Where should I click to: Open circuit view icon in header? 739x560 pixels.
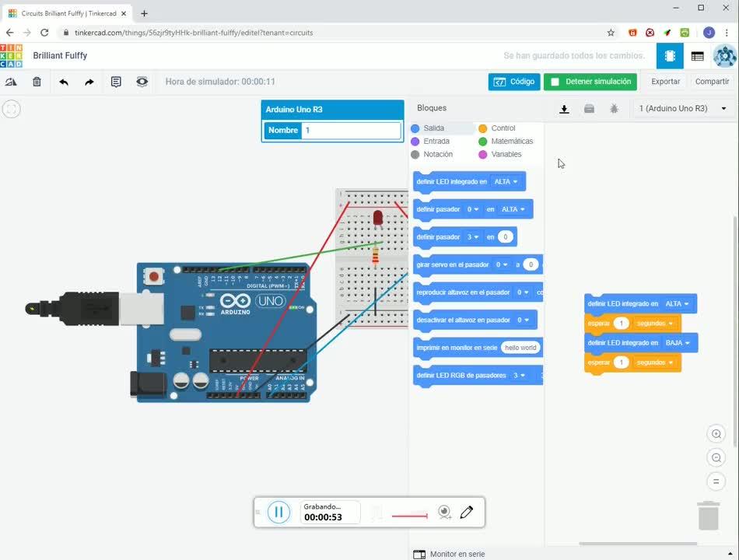pos(670,56)
